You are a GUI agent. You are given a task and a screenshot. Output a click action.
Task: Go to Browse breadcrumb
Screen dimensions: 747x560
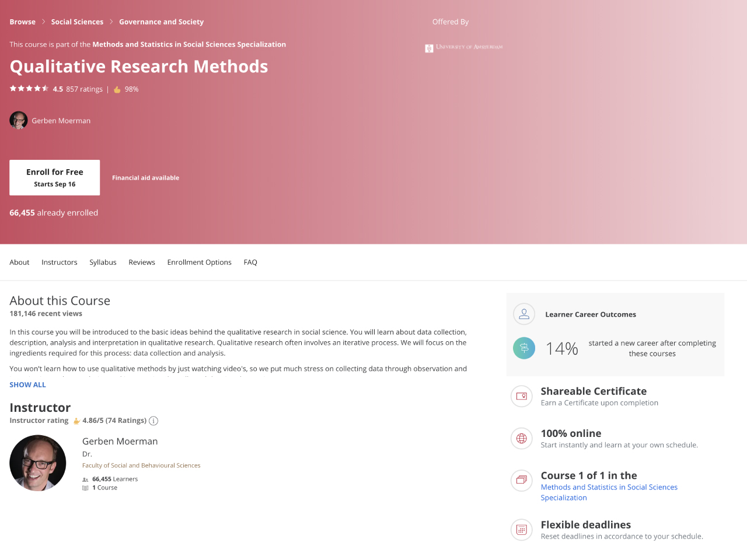pyautogui.click(x=22, y=22)
